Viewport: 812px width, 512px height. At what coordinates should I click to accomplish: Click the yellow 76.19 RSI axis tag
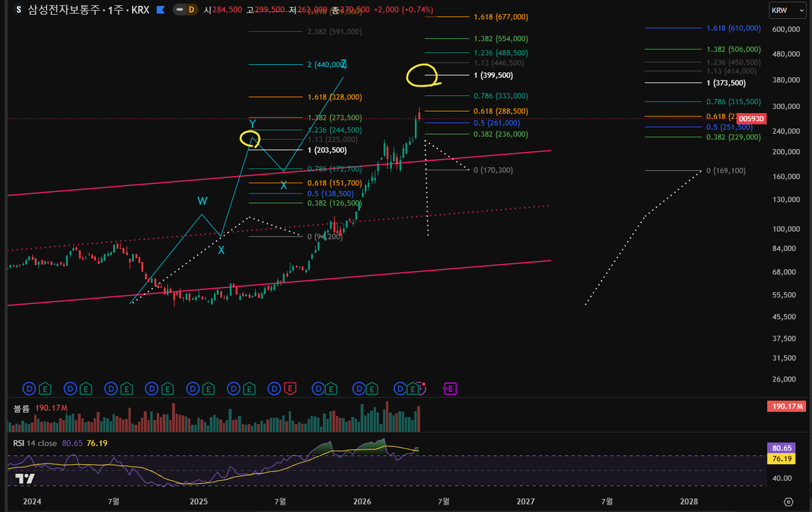pyautogui.click(x=782, y=459)
